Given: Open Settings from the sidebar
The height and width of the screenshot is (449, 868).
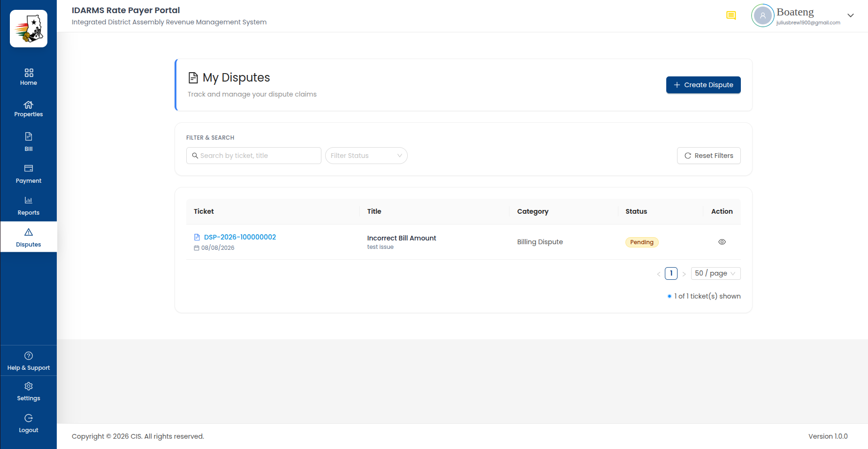Looking at the screenshot, I should point(29,391).
